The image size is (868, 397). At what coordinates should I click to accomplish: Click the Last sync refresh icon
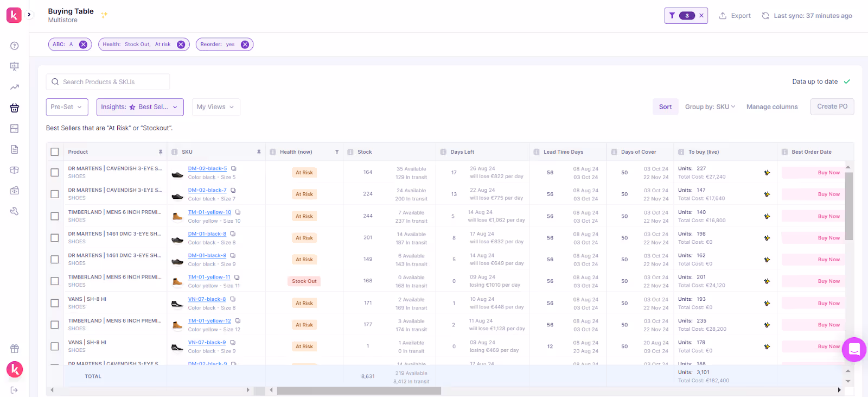tap(765, 16)
